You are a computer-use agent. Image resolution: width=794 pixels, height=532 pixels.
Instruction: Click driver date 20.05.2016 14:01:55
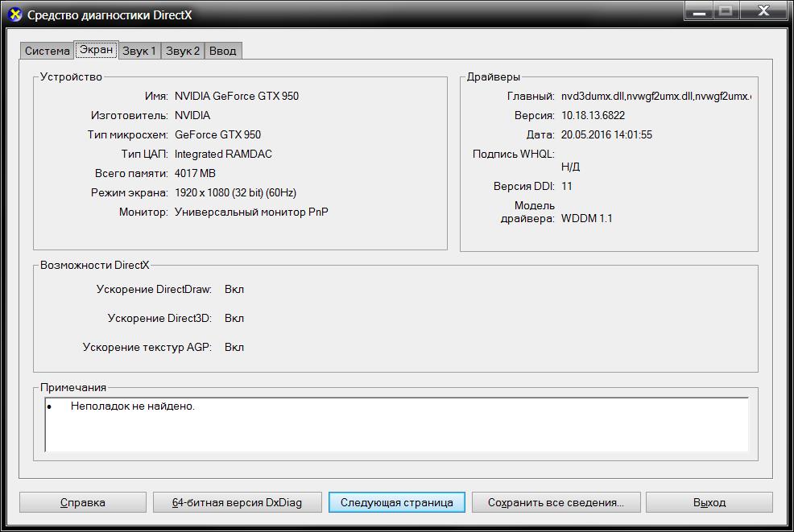click(x=606, y=134)
